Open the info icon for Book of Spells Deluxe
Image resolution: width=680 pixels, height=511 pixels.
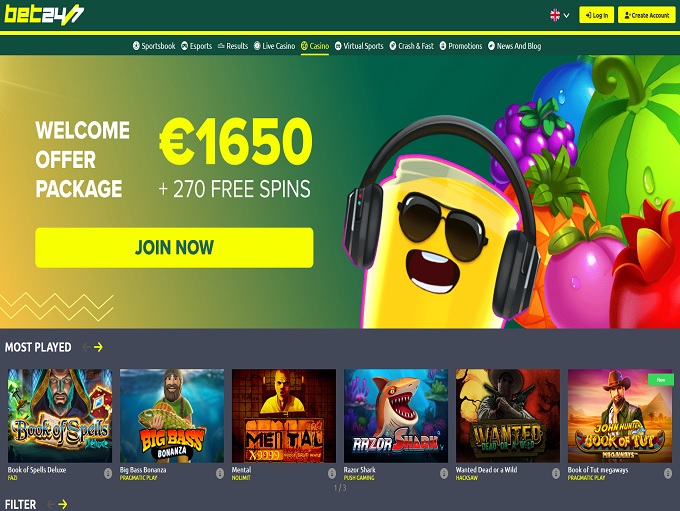pyautogui.click(x=108, y=473)
